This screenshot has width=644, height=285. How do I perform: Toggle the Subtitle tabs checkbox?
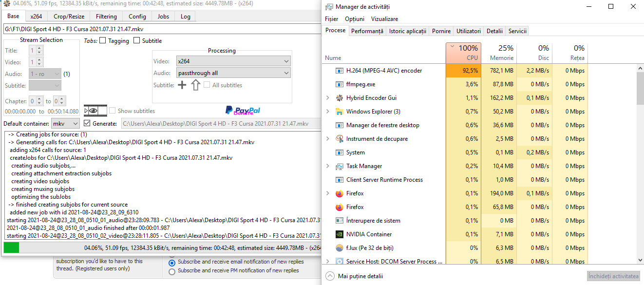point(137,41)
